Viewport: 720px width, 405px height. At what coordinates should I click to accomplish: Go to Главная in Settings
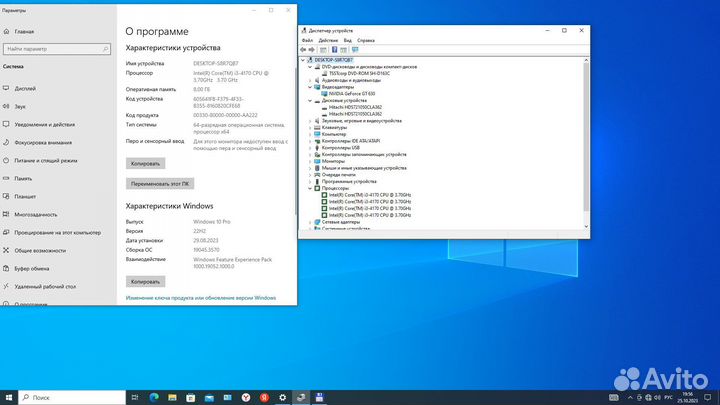click(24, 32)
